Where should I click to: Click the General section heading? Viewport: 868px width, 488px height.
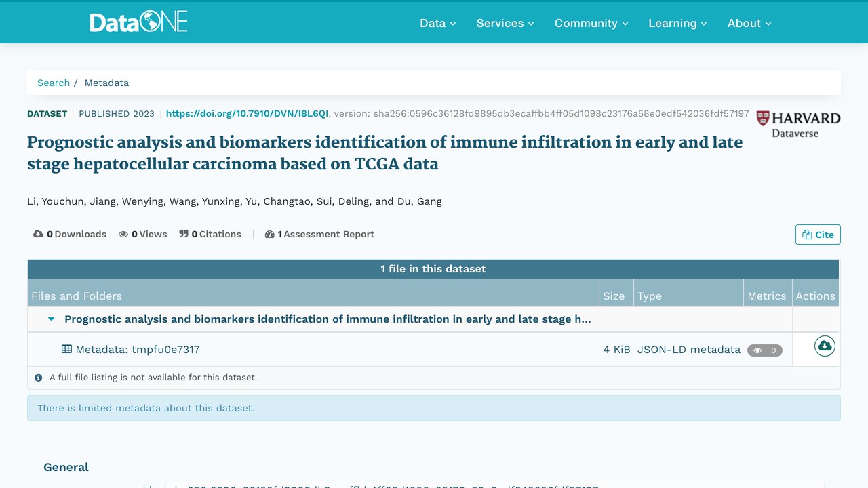click(x=66, y=467)
